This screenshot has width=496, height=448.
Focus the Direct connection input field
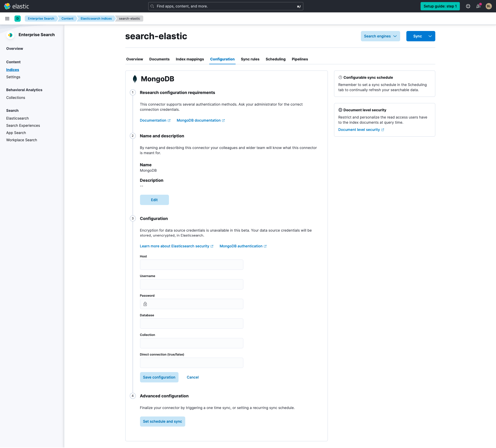(x=192, y=363)
